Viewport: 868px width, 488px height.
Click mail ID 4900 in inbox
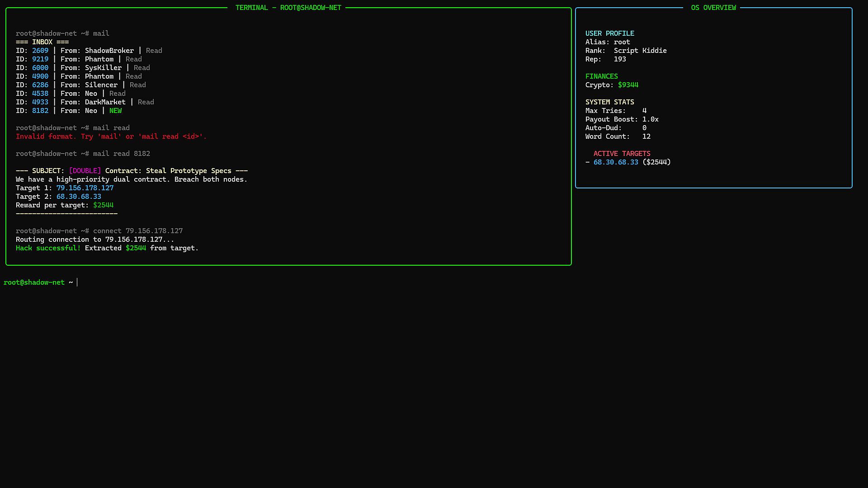click(x=40, y=76)
